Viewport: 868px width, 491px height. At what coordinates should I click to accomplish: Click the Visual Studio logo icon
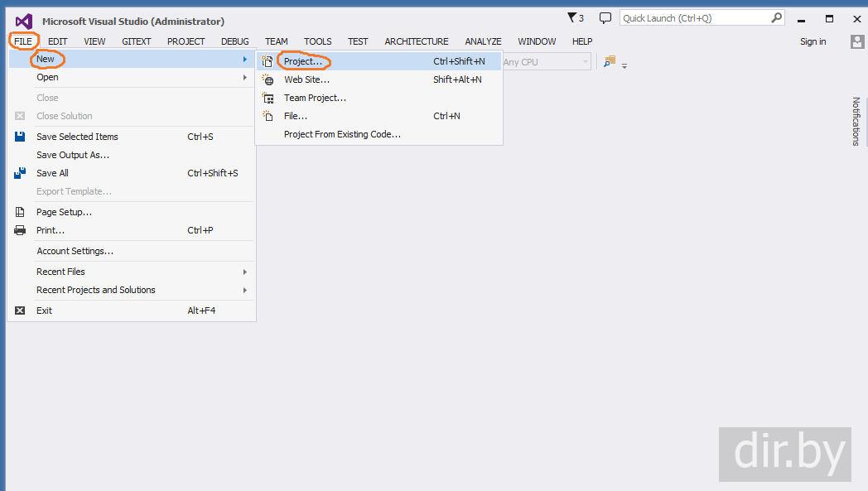24,22
